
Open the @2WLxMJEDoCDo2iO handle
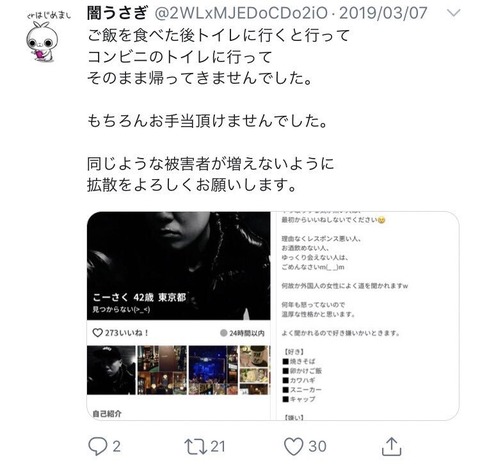[241, 13]
